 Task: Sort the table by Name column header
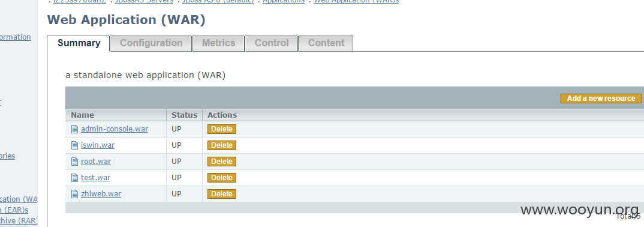tap(83, 115)
